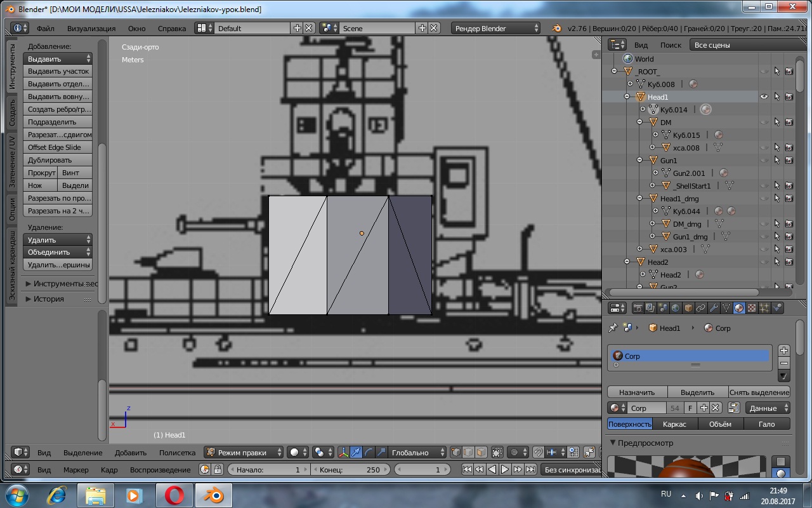Open the Render camera properties tab
This screenshot has width=812, height=508.
pos(638,308)
